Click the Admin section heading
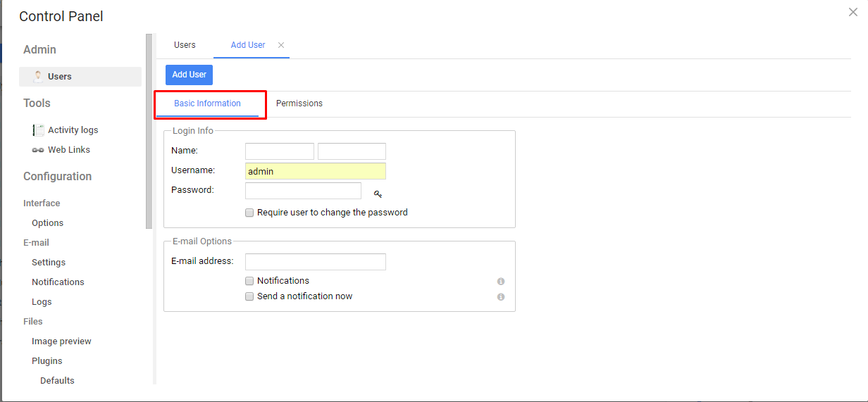Screen dimensions: 868x402 (39, 50)
